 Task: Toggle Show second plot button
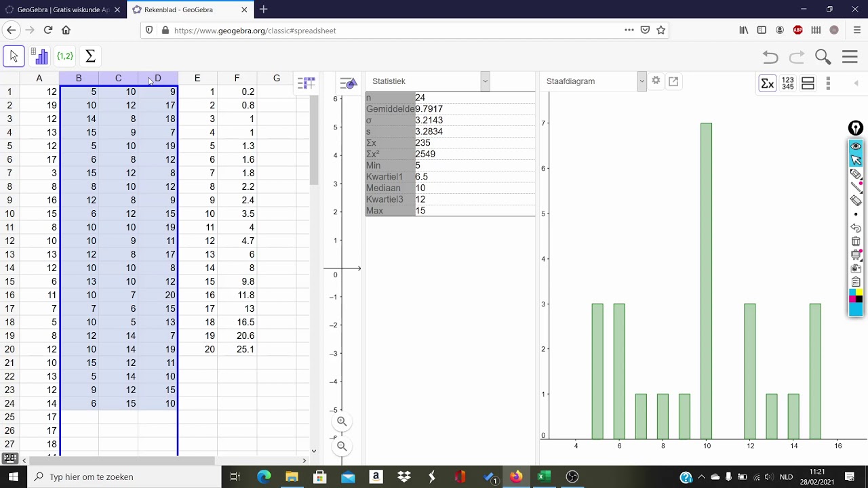pos(808,83)
